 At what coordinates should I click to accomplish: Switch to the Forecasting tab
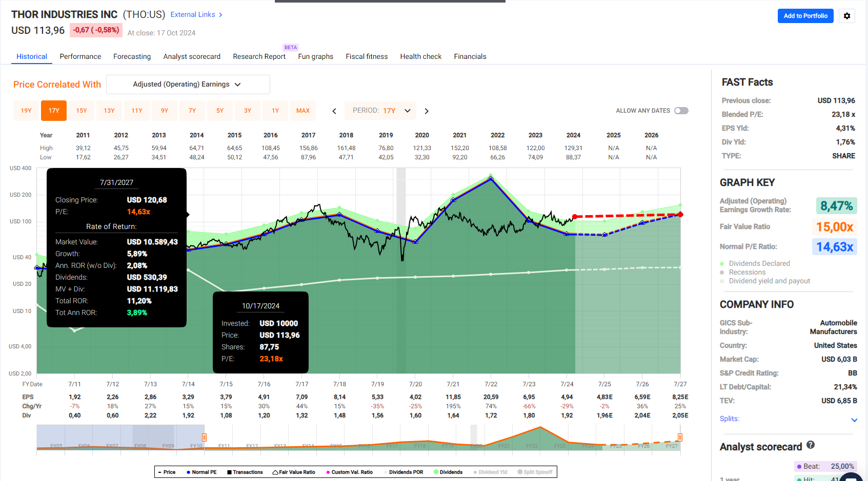pos(132,56)
